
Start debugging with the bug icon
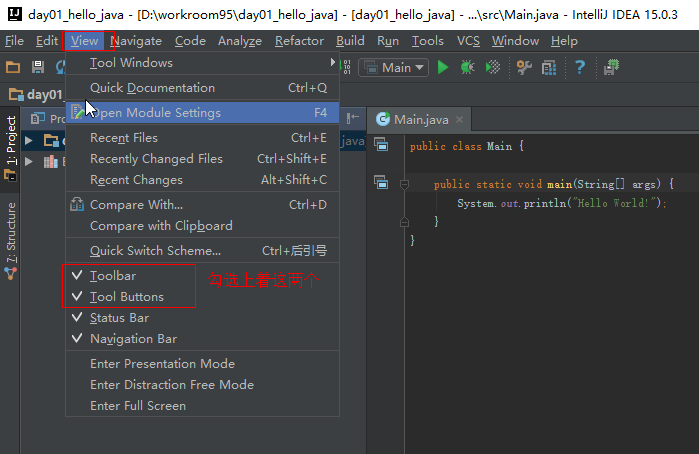tap(467, 67)
